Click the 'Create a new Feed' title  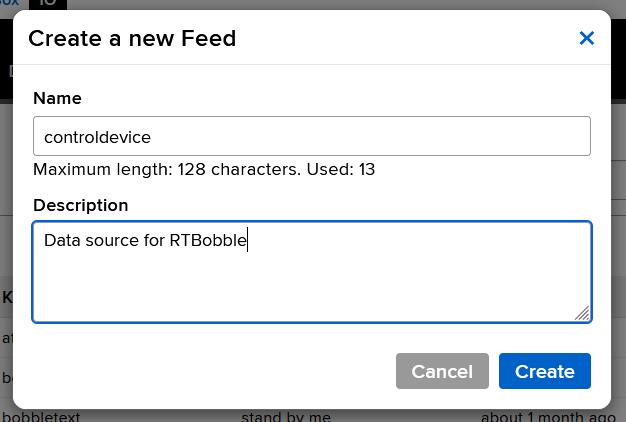pyautogui.click(x=132, y=38)
